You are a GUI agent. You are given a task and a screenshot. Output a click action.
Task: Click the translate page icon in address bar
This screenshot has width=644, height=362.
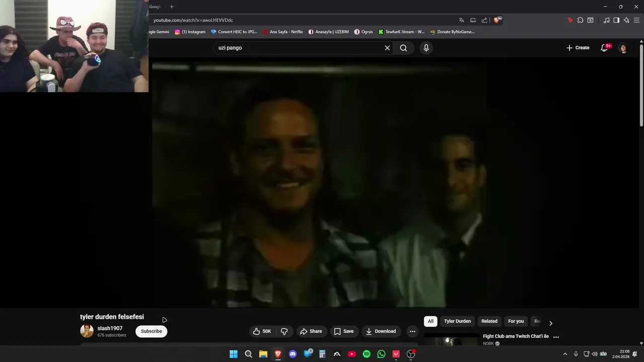coord(461,20)
